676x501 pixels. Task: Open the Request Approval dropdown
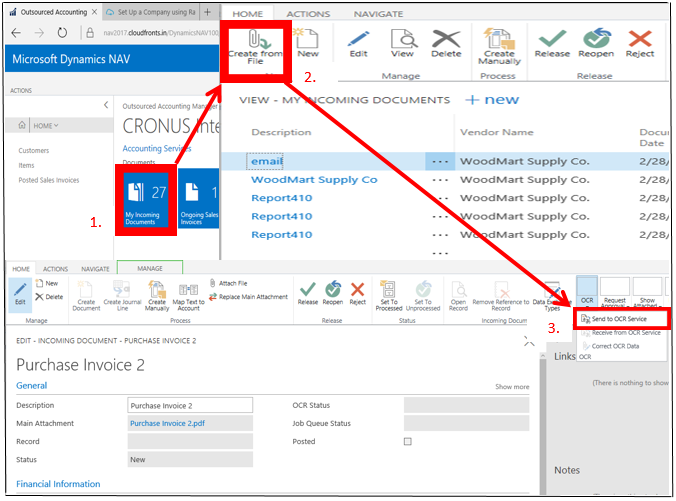(615, 293)
